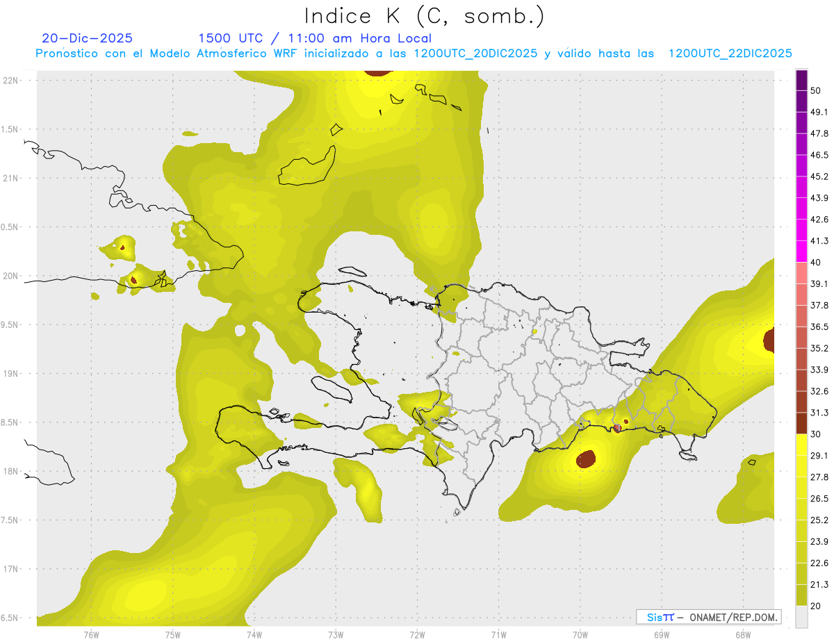This screenshot has height=644, width=834.
Task: Click the large dark brown blob south of Hispaniola
Action: 586,459
